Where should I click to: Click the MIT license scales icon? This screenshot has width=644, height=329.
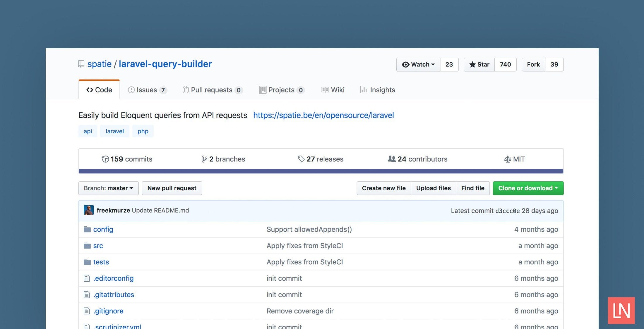507,159
